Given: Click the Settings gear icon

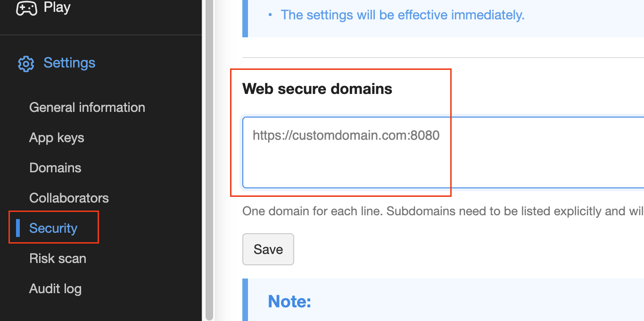Looking at the screenshot, I should pyautogui.click(x=26, y=64).
